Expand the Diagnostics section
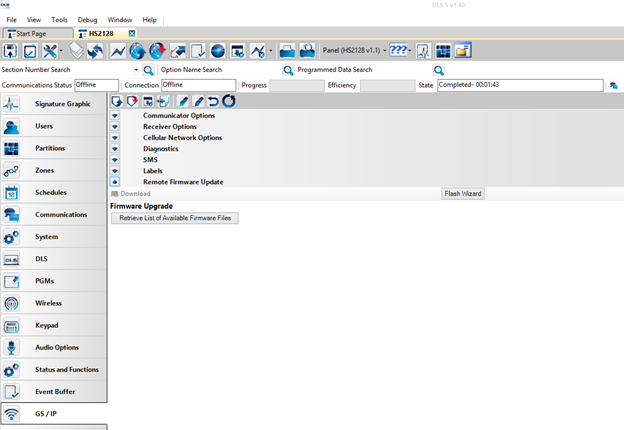The width and height of the screenshot is (624, 430). (x=115, y=149)
